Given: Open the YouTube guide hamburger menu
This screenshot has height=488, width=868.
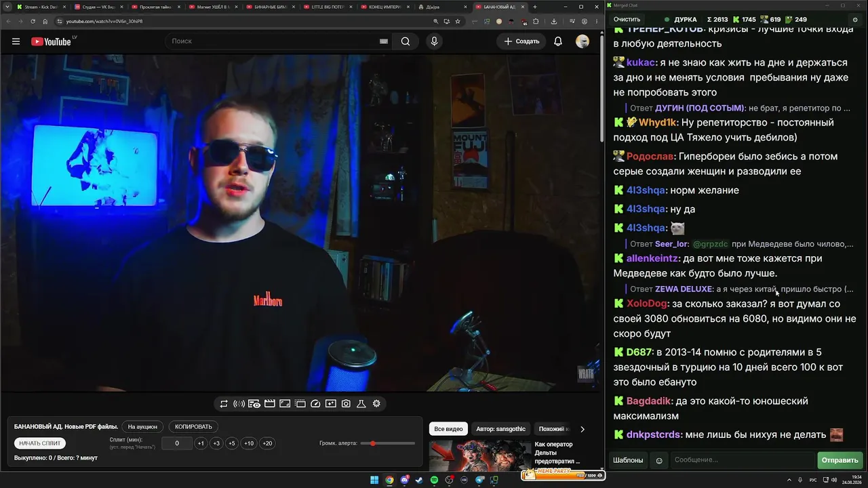Looking at the screenshot, I should 16,41.
